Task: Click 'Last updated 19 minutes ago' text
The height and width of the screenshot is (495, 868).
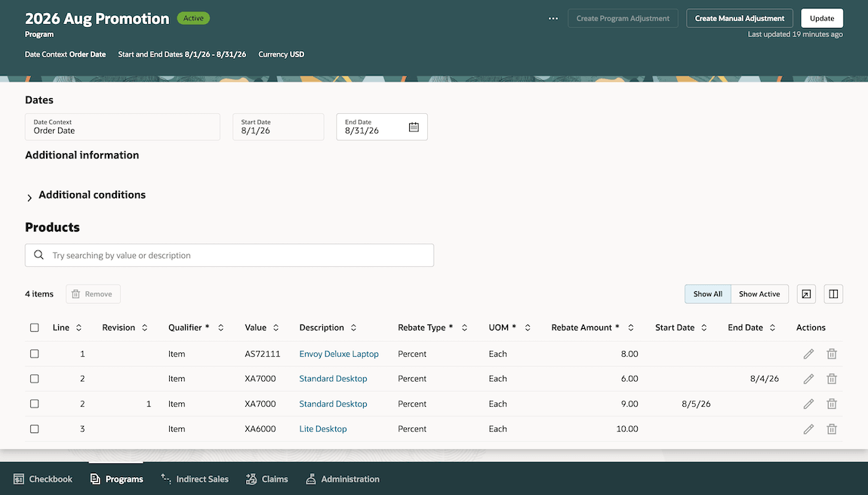Action: point(795,34)
